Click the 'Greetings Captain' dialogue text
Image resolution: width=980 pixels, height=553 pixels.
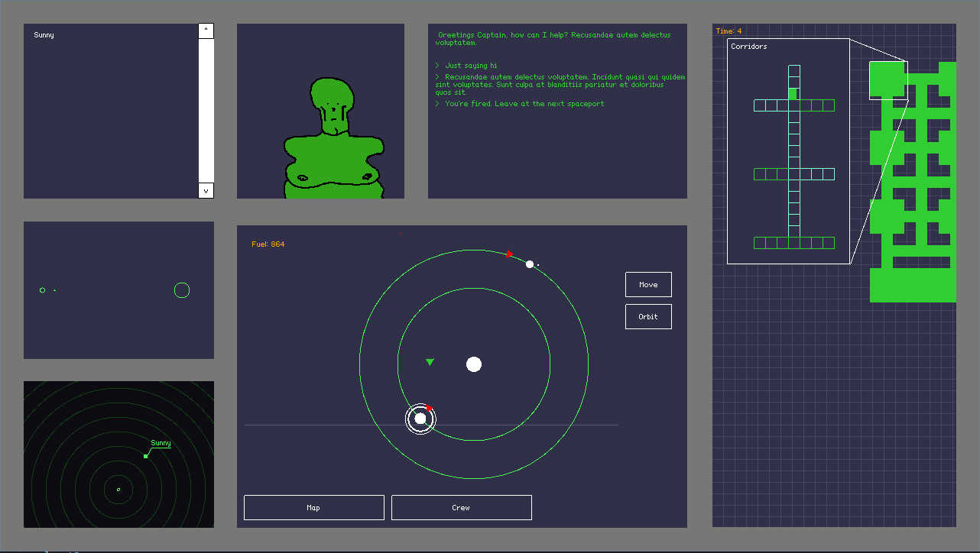[x=554, y=39]
